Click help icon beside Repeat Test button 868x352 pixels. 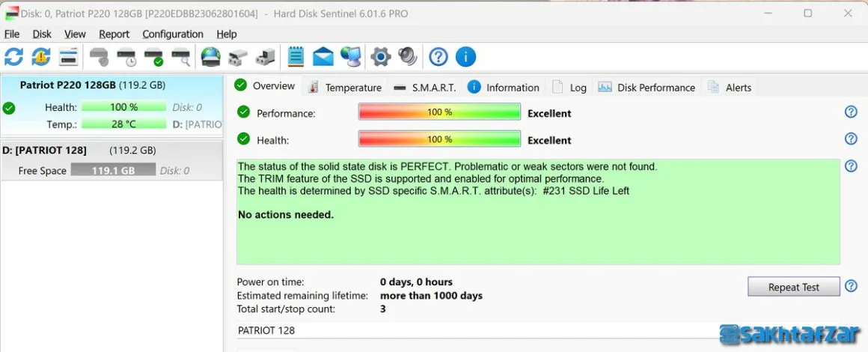pyautogui.click(x=851, y=287)
